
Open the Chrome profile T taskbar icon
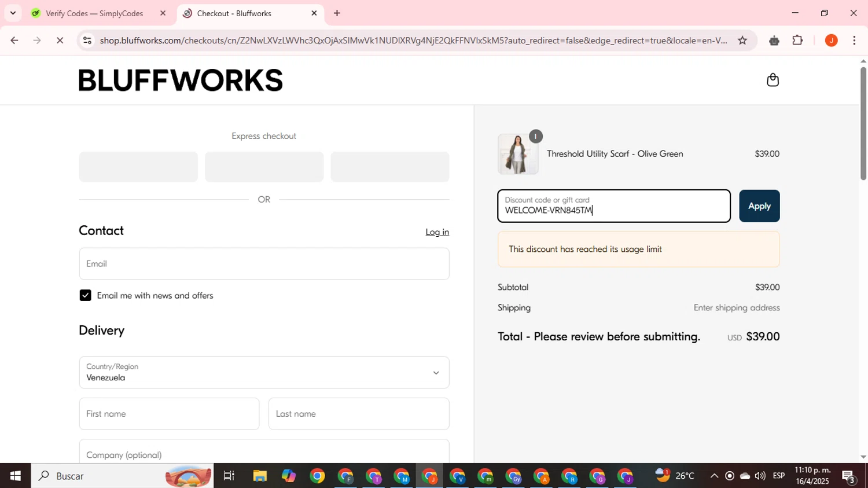coord(373,476)
